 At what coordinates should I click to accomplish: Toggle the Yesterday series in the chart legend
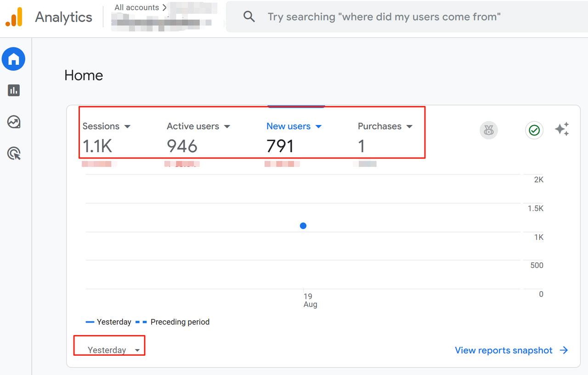[109, 322]
